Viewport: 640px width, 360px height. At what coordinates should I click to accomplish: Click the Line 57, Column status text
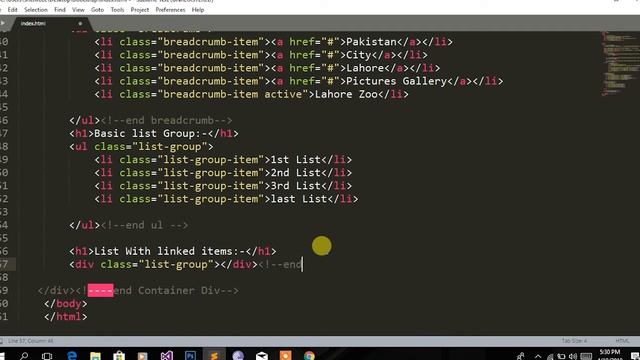pos(30,341)
